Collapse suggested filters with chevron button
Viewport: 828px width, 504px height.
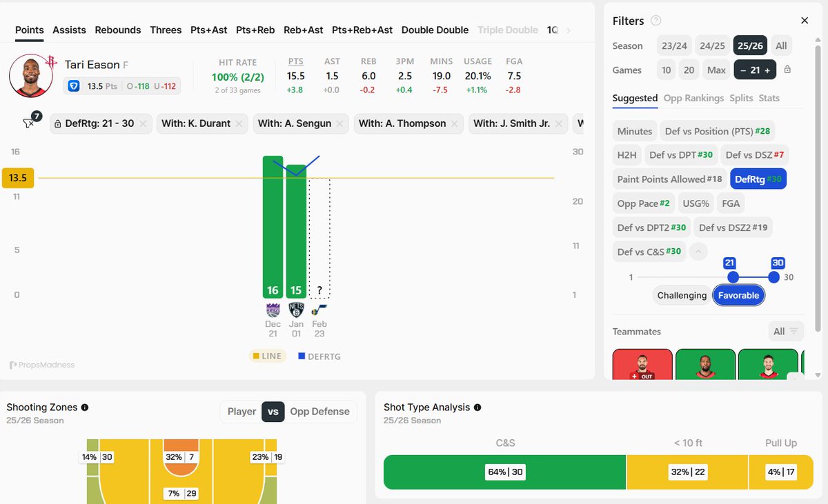point(698,252)
